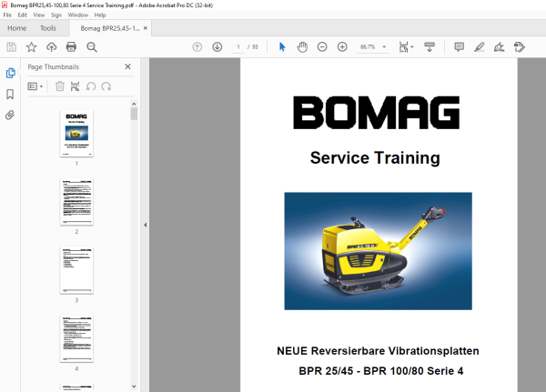Click the 'Service Training' heading text
This screenshot has width=546, height=392.
point(375,158)
